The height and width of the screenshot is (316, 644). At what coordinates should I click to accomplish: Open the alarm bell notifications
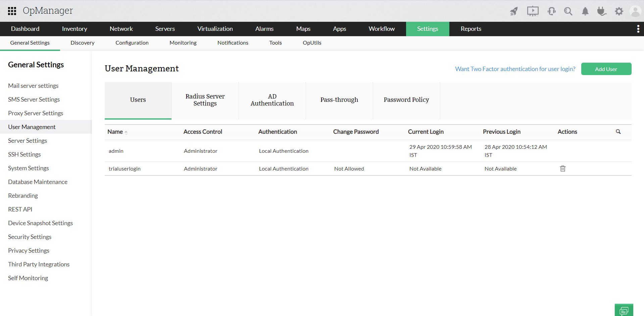[x=585, y=11]
